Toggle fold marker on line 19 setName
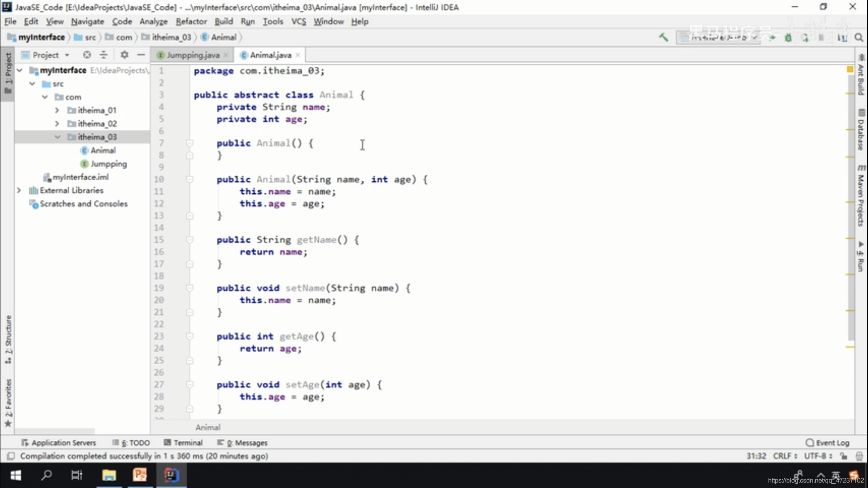 click(x=189, y=288)
